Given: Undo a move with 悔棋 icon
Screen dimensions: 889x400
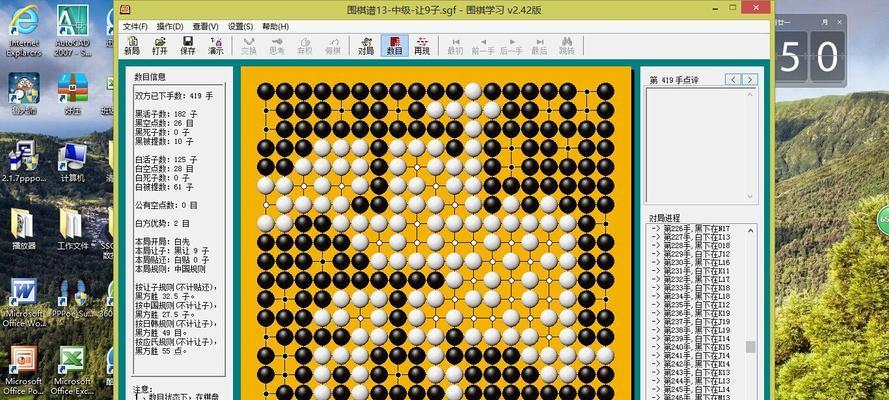Looking at the screenshot, I should coord(333,45).
